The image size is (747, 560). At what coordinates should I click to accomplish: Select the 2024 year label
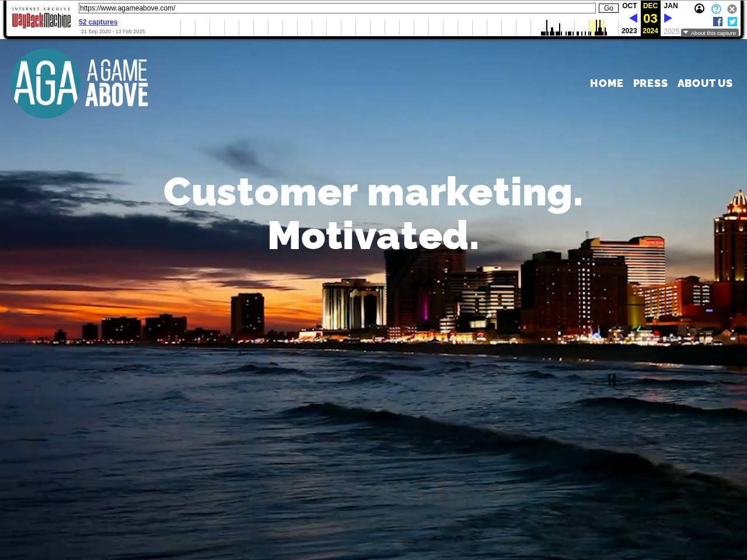[x=650, y=31]
